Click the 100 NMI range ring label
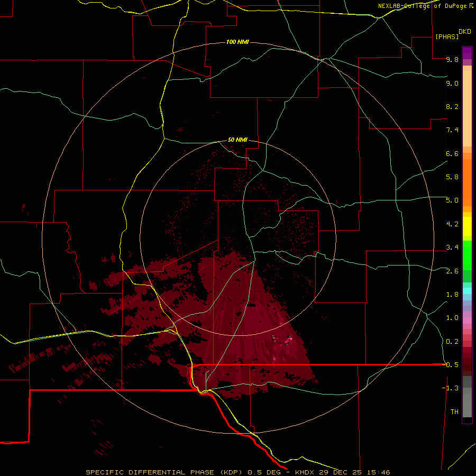This screenshot has width=476, height=476. tap(237, 42)
